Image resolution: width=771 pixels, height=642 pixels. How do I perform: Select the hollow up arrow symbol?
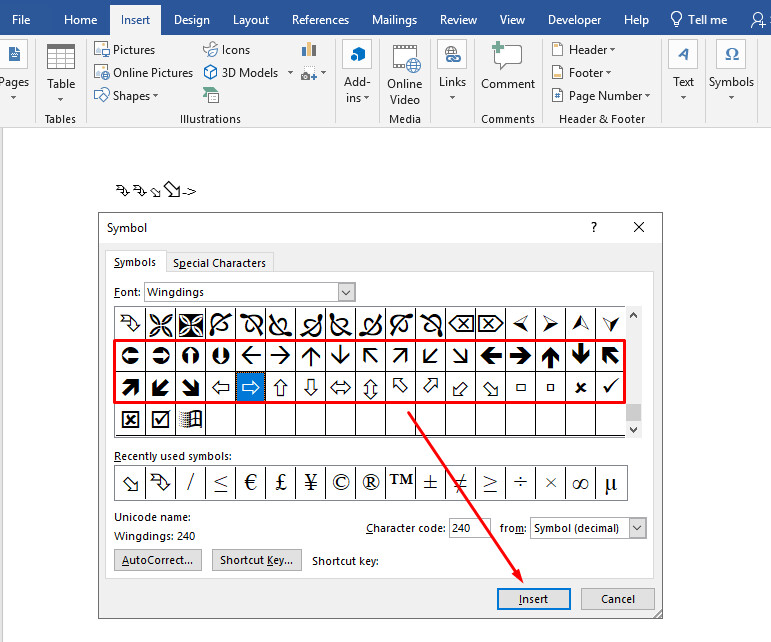[x=281, y=387]
